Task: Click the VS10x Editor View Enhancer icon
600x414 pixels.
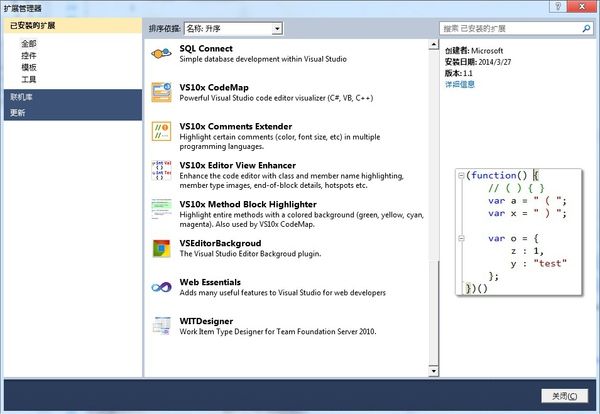Action: click(x=161, y=170)
